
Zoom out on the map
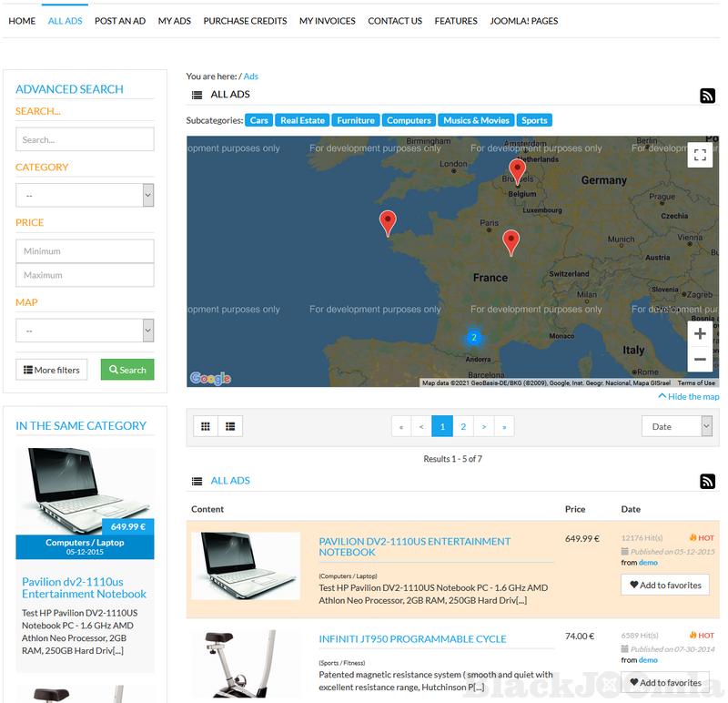(x=700, y=360)
